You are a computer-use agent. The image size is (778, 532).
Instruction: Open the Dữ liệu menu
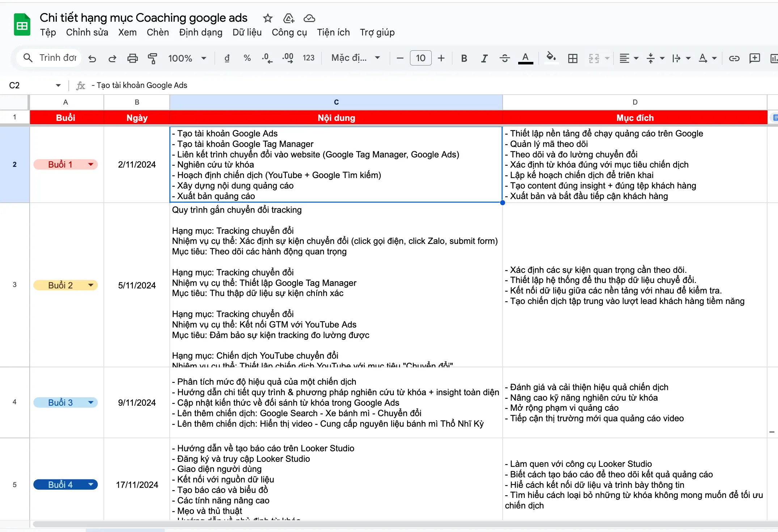click(x=247, y=33)
